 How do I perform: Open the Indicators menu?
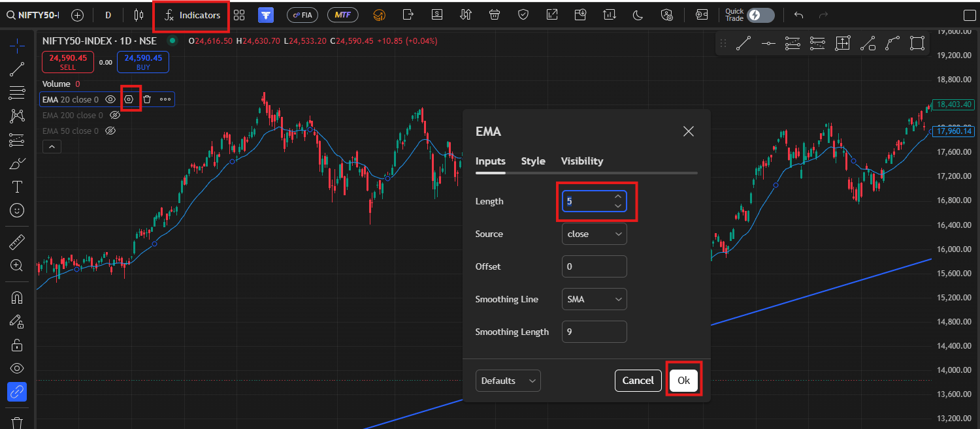tap(192, 15)
